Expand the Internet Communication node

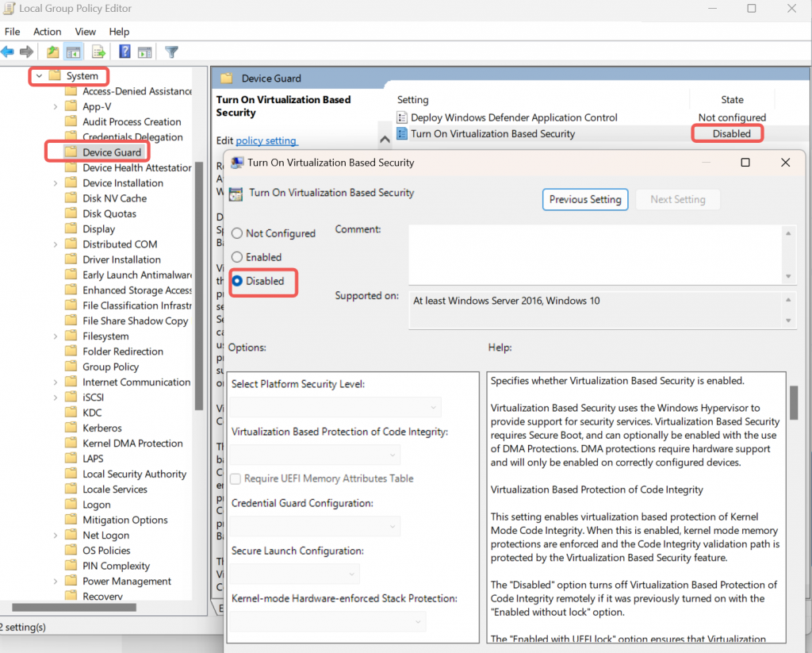tap(55, 382)
